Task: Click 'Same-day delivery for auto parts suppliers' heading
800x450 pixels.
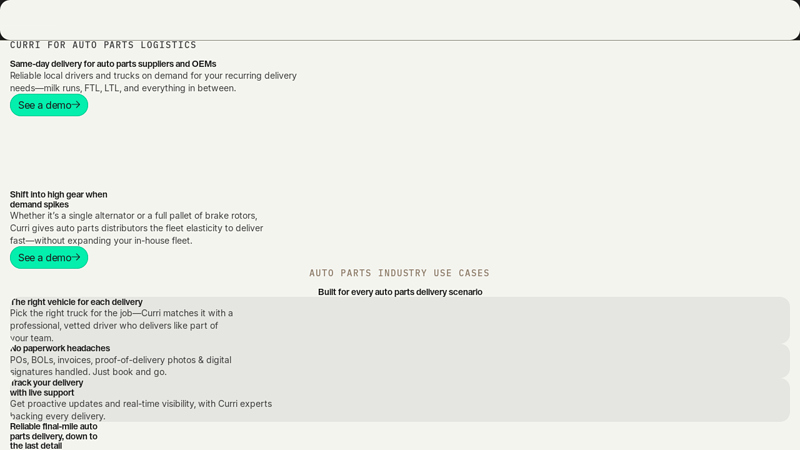Action: [x=113, y=64]
